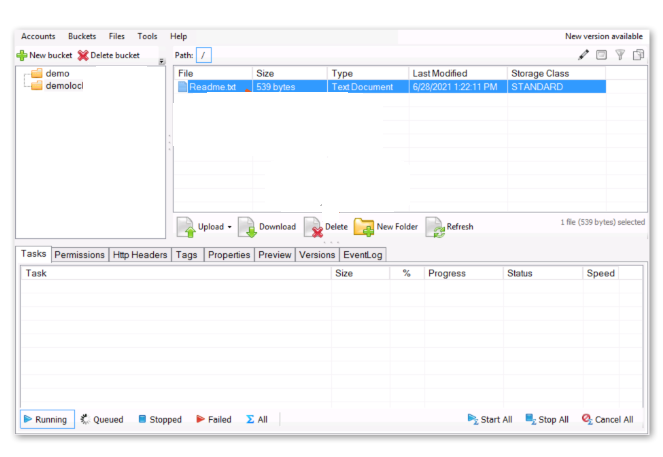663x457 pixels.
Task: Sort tasks by Progress column header
Action: tap(447, 273)
